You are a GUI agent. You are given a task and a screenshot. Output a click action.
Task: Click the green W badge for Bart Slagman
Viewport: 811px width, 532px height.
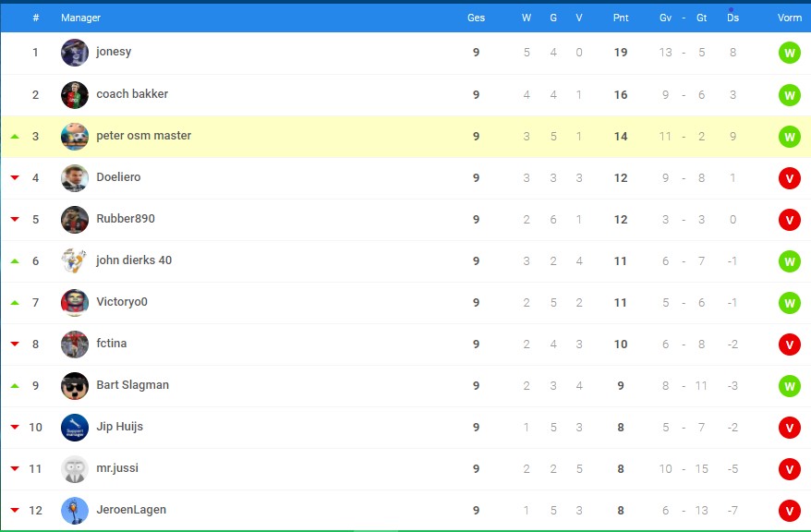coord(789,386)
